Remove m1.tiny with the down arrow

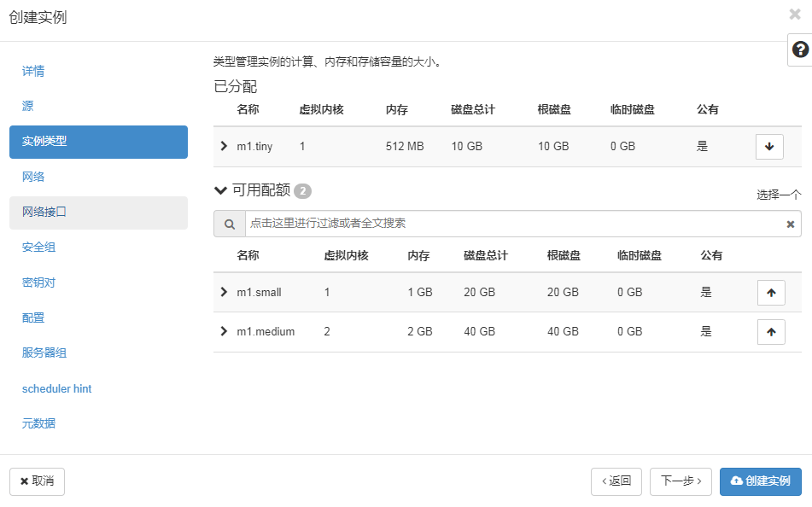pyautogui.click(x=769, y=147)
